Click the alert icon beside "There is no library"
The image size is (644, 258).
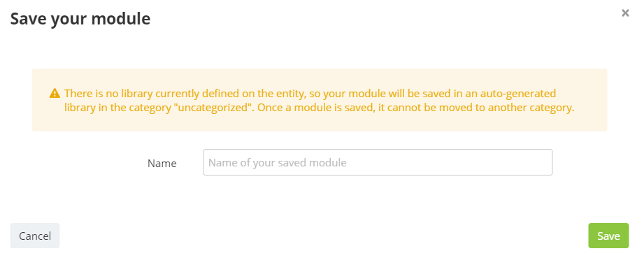55,94
